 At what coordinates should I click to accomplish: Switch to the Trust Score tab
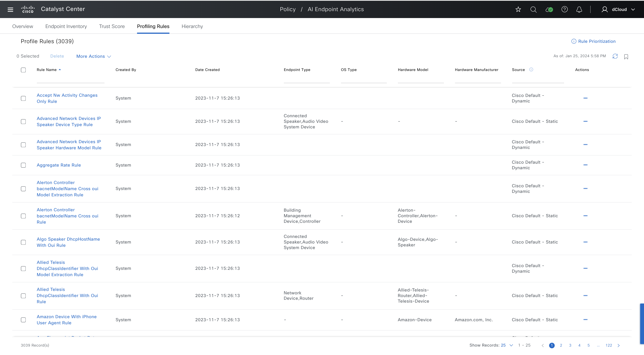point(112,26)
